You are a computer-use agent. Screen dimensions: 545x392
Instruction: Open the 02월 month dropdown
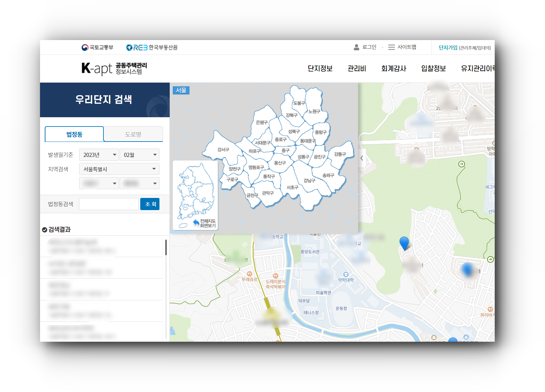pyautogui.click(x=140, y=155)
